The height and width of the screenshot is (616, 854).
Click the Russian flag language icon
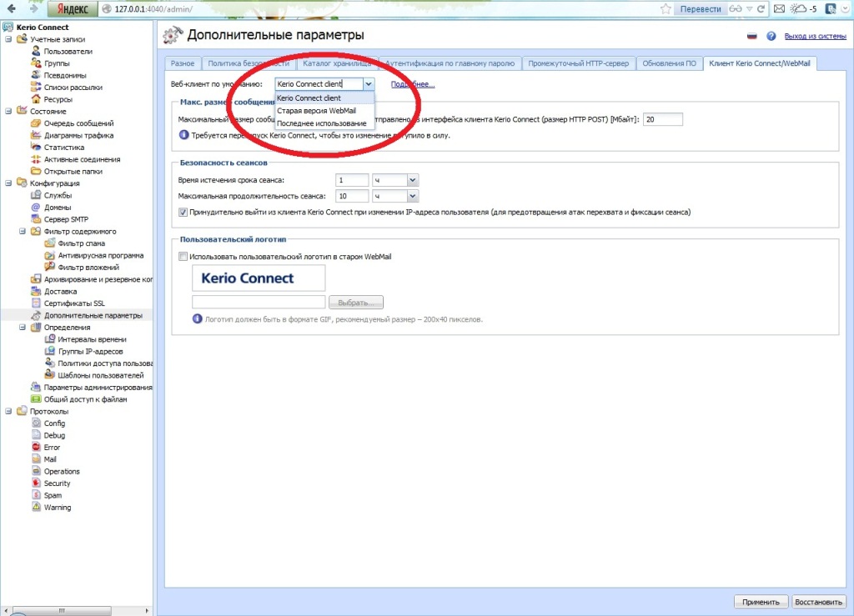pyautogui.click(x=751, y=37)
